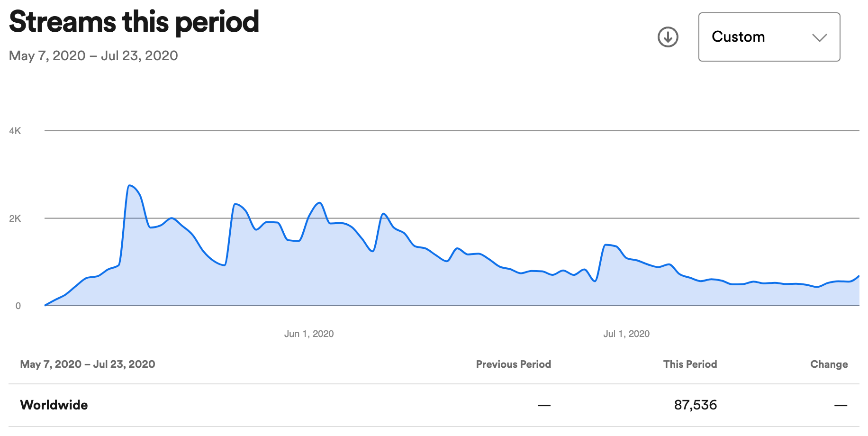Click the 2K y-axis label
Viewport: 868px width, 436px height.
point(15,218)
